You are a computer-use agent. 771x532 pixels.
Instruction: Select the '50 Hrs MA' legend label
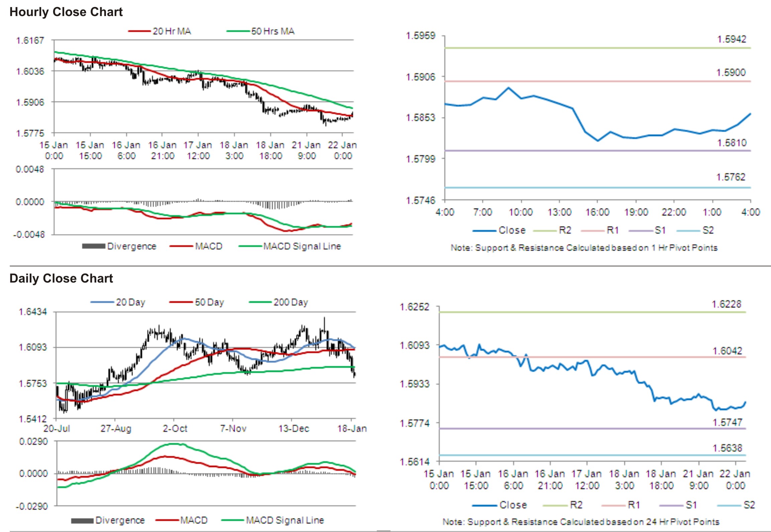[273, 31]
